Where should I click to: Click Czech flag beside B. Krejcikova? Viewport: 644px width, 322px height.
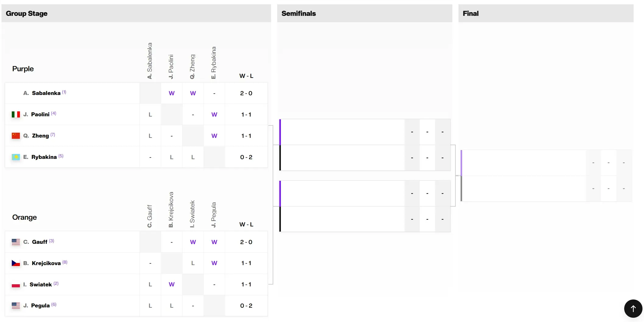click(x=16, y=263)
